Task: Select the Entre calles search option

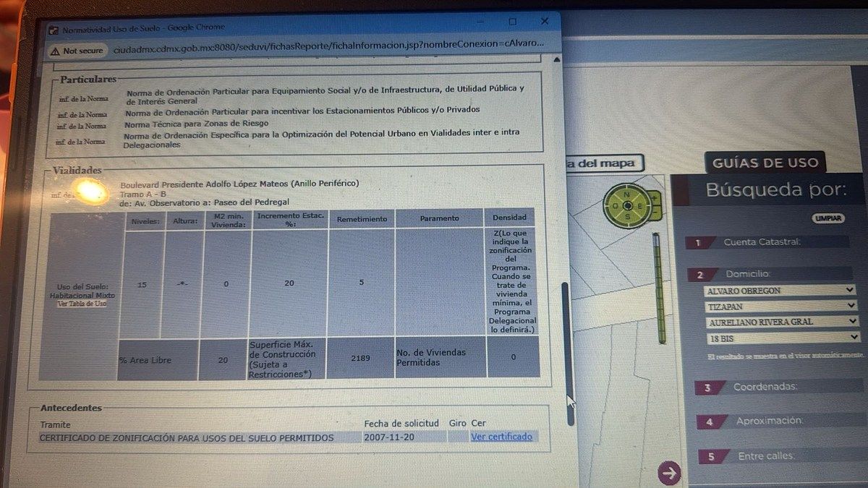Action: click(766, 457)
